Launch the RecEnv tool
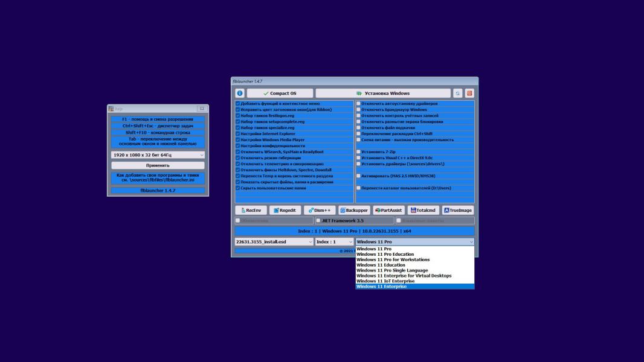 click(251, 211)
